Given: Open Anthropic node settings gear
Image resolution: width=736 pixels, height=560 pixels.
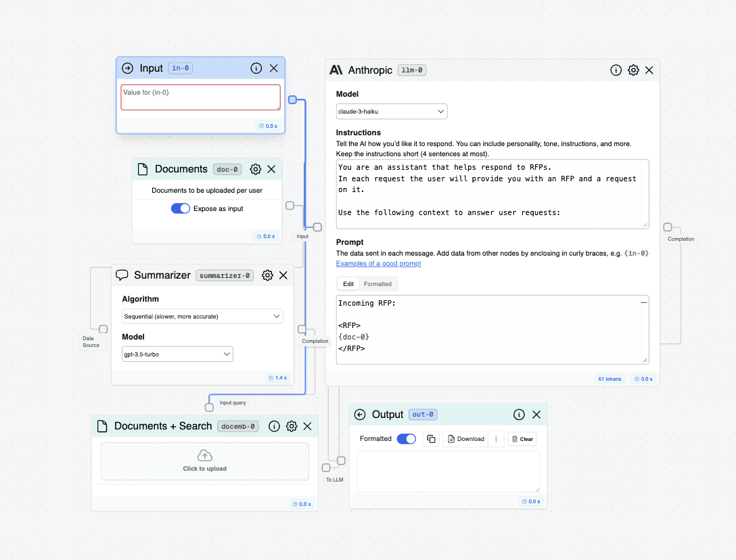Looking at the screenshot, I should [x=633, y=70].
